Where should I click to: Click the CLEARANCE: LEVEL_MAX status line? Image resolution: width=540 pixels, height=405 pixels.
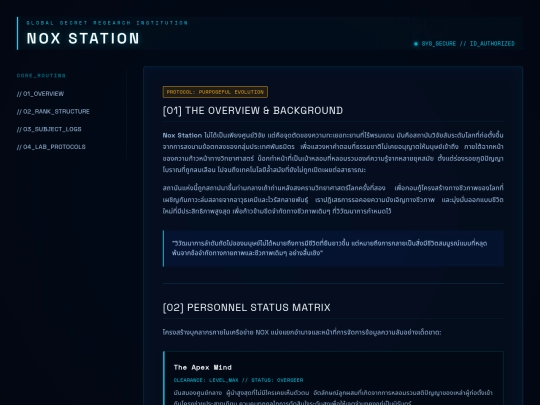(238, 380)
